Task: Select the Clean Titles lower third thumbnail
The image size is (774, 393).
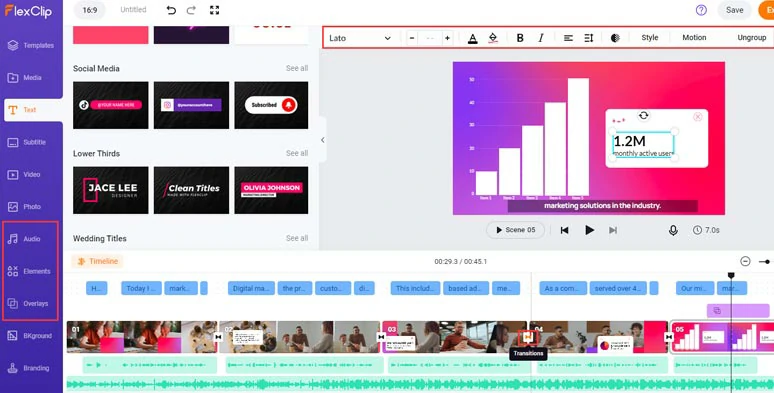Action: coord(192,190)
